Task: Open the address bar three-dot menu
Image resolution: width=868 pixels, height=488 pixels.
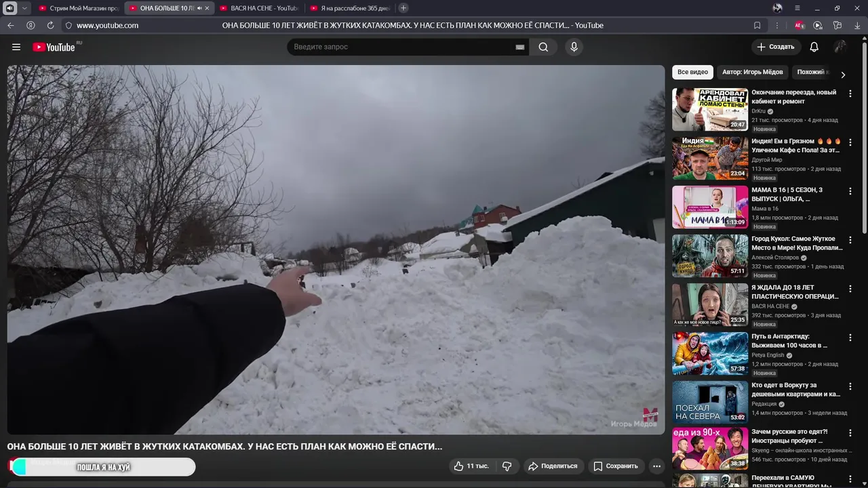Action: [777, 25]
